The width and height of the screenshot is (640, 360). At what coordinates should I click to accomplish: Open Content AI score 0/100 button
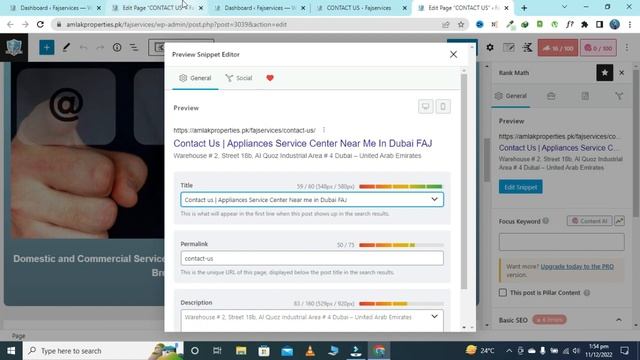tap(599, 48)
